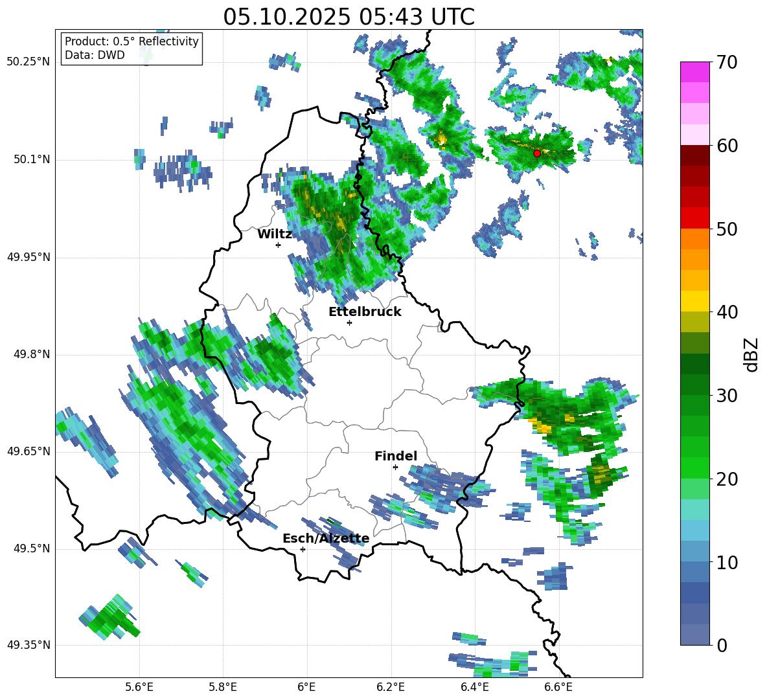Click the Ettelbruck city label
Image resolution: width=767 pixels, height=700 pixels.
click(x=365, y=312)
